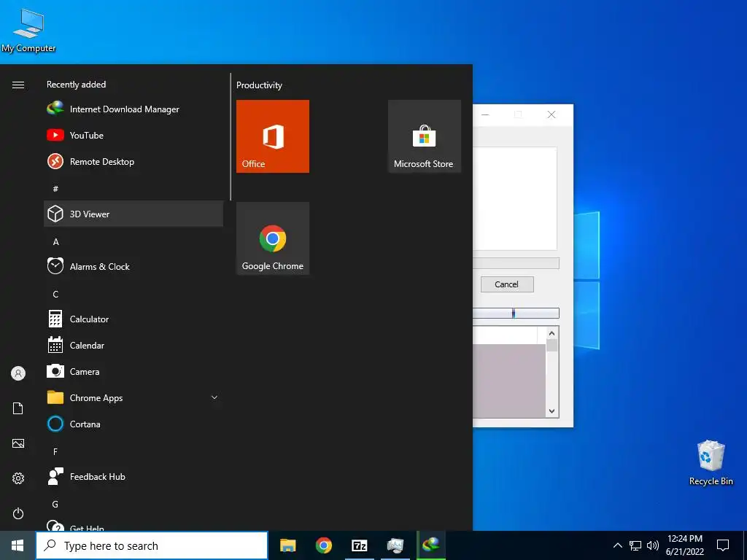Select the Recycle Bin desktop icon
The height and width of the screenshot is (560, 747).
coord(711,463)
